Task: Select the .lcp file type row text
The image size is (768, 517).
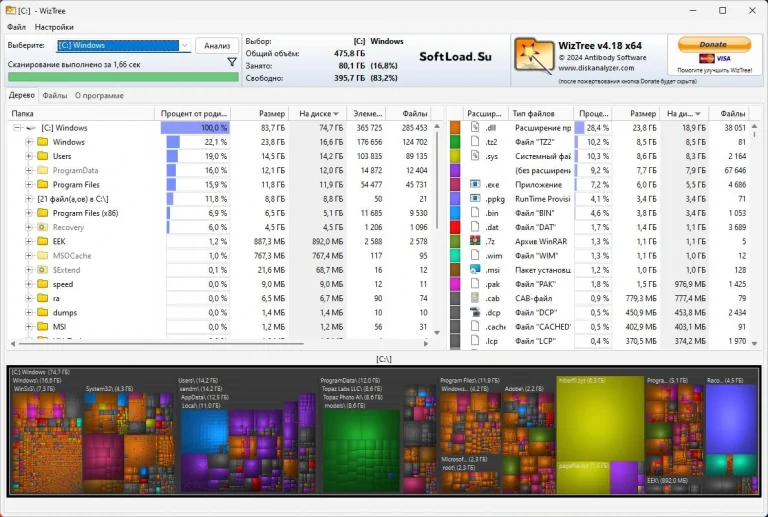Action: (x=491, y=341)
